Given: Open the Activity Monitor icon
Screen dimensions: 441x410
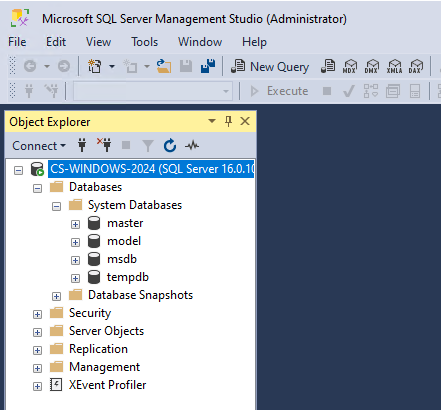Looking at the screenshot, I should (192, 145).
